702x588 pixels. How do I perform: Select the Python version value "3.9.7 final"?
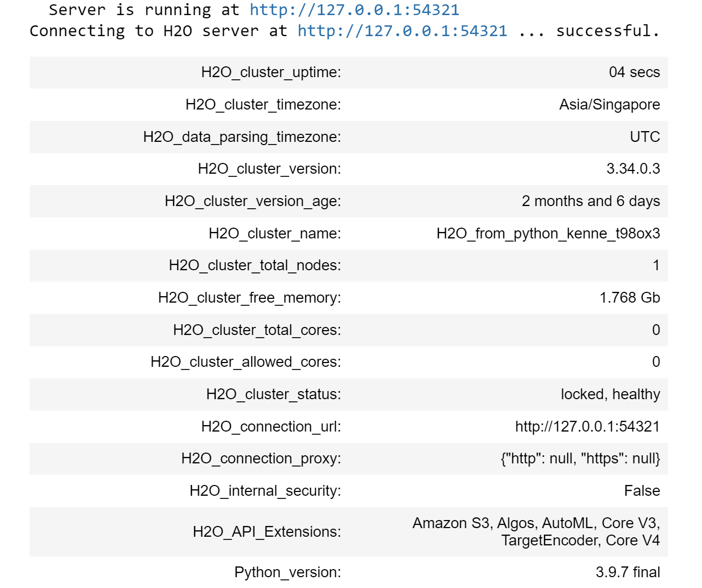(x=628, y=572)
